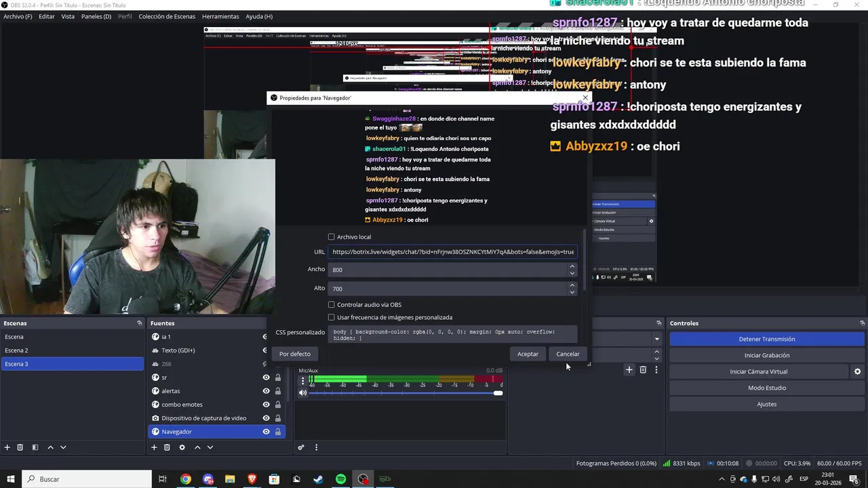
Task: Hide Dispositivo de captura de video eye
Action: tap(266, 418)
